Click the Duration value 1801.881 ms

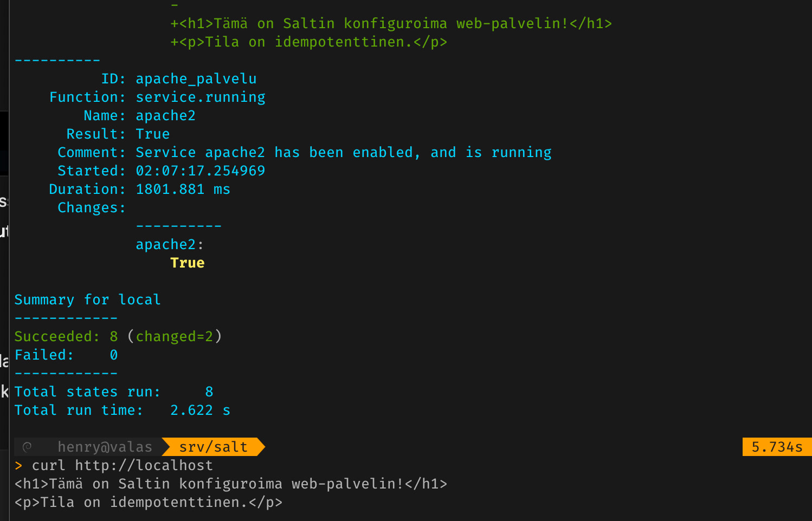183,189
